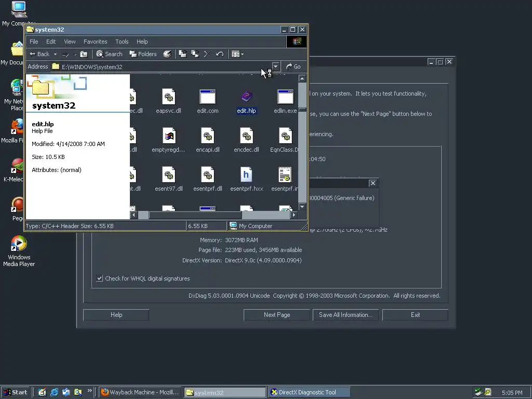Select the eapsvc.dll file icon

click(x=169, y=97)
